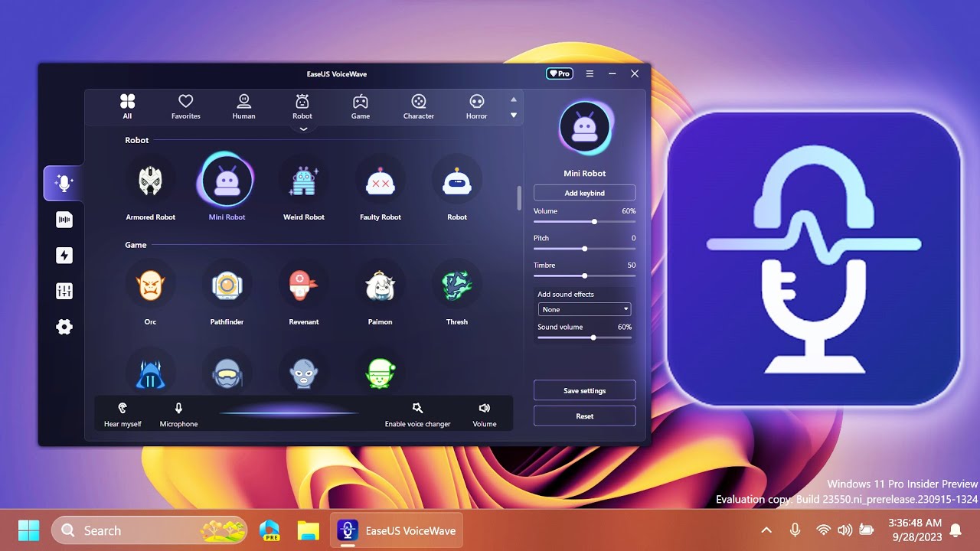This screenshot has height=551, width=980.
Task: Choose the masked soldier voice avatar
Action: 227,373
